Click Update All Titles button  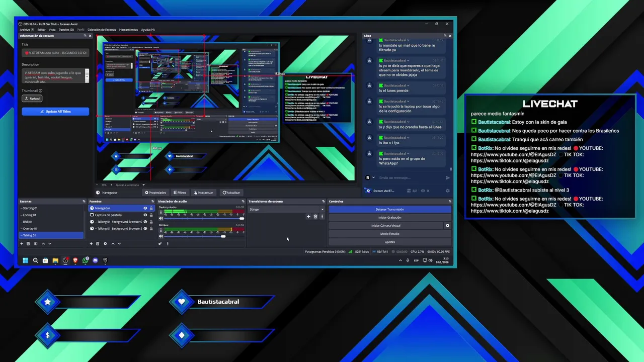pos(55,112)
